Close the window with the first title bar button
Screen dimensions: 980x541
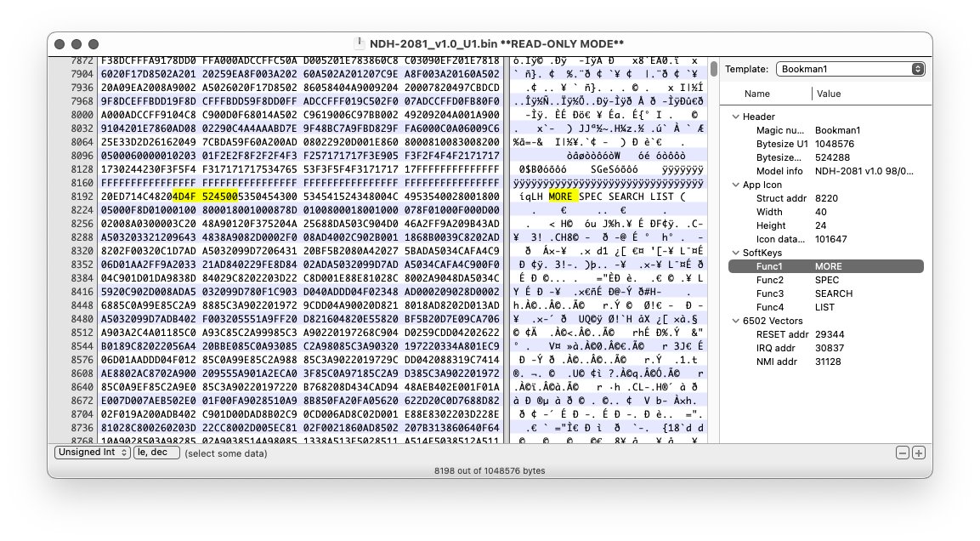click(x=59, y=44)
